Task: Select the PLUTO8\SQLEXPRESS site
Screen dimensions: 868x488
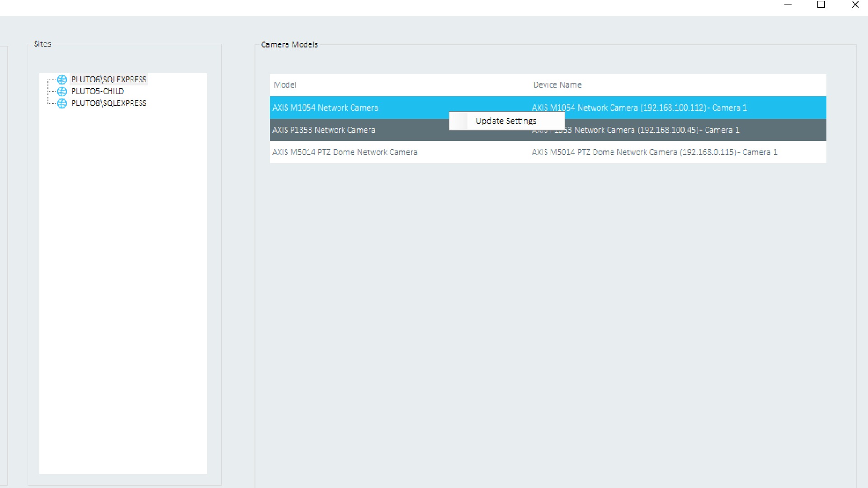Action: [x=108, y=103]
